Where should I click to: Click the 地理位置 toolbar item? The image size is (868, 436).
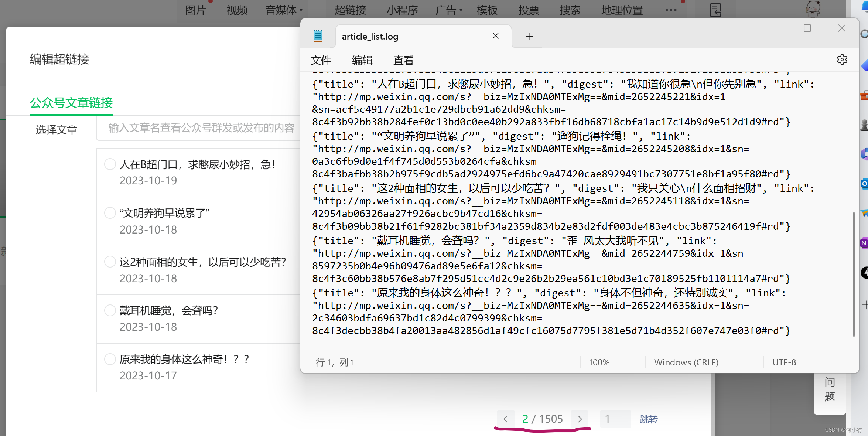pyautogui.click(x=622, y=10)
